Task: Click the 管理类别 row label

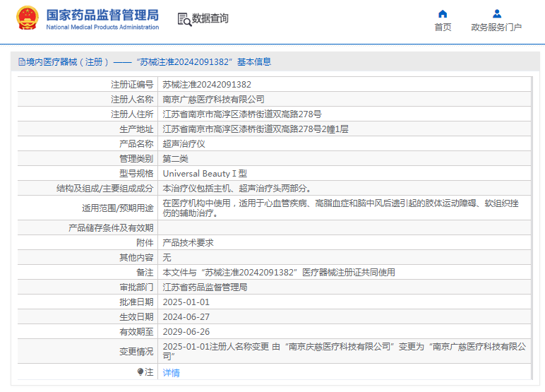Action: point(136,159)
